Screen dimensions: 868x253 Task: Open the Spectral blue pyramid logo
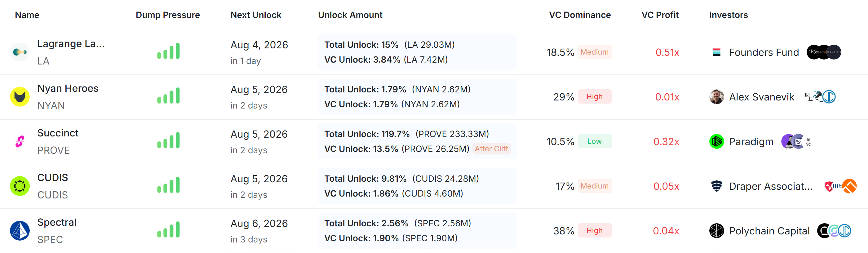(x=20, y=231)
